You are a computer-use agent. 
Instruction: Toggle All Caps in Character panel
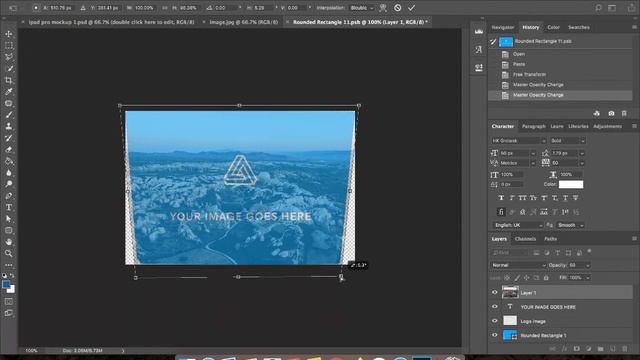pos(522,198)
